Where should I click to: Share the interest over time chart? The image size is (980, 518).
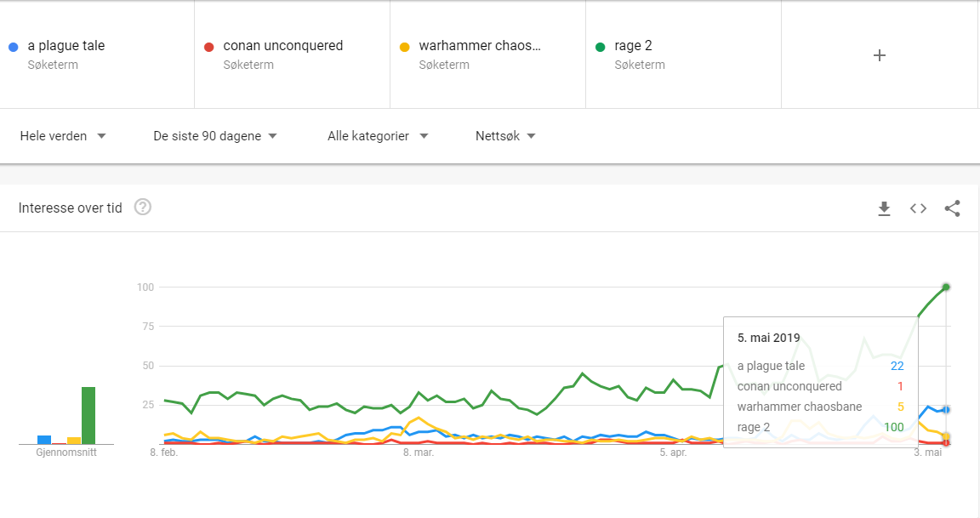tap(952, 208)
